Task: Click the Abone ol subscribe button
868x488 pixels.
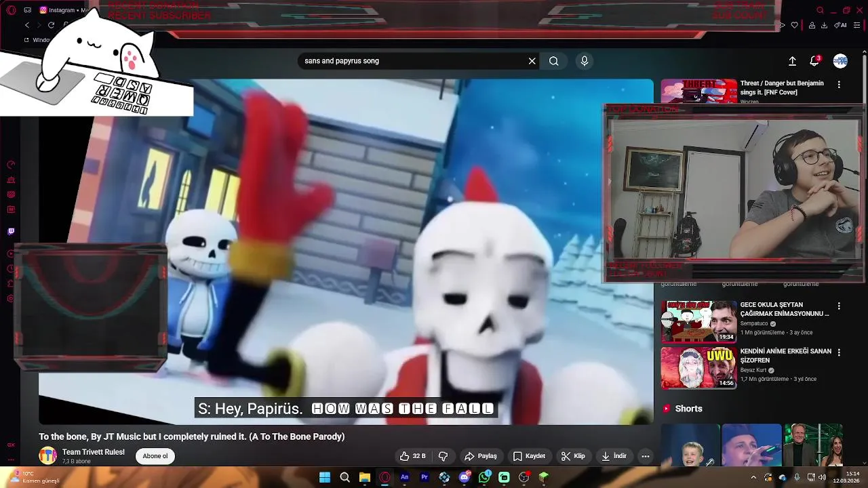Action: coord(155,456)
